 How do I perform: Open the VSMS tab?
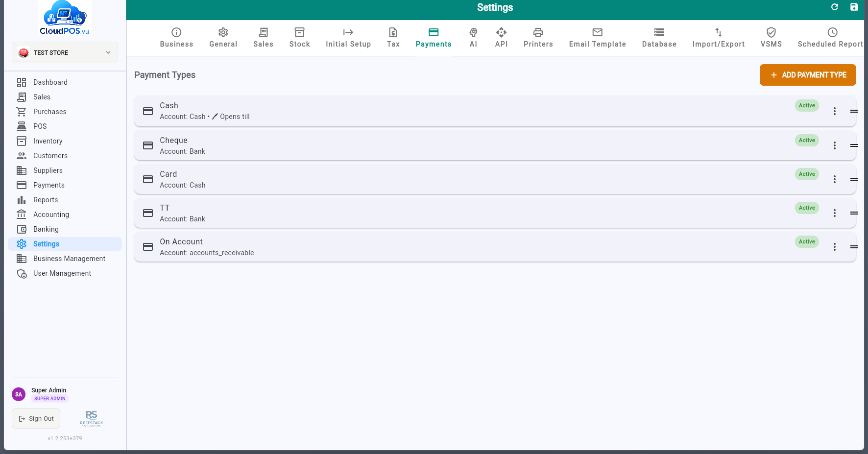(x=771, y=38)
